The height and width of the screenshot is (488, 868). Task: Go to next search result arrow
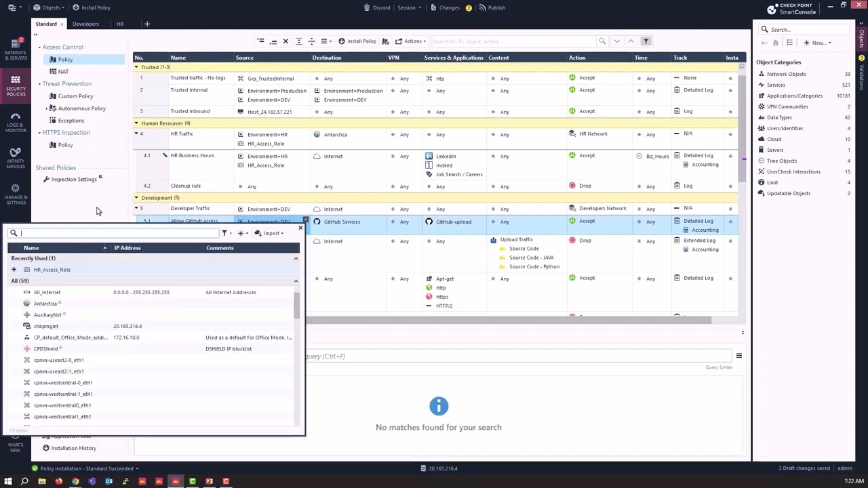coord(616,41)
